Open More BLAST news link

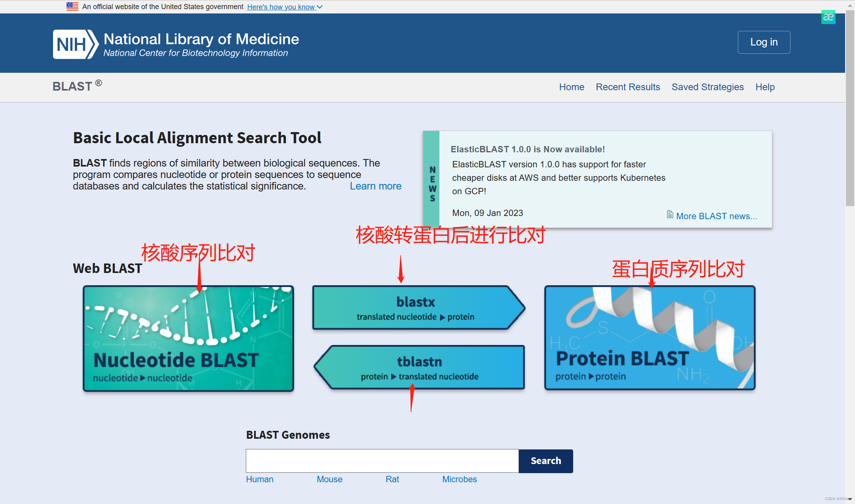click(716, 216)
